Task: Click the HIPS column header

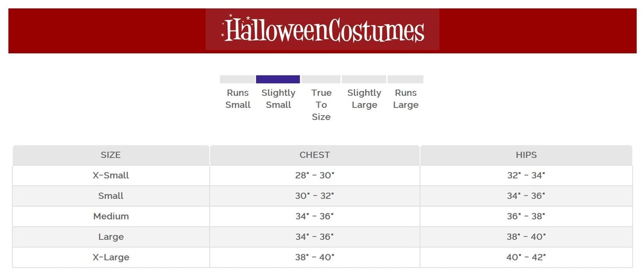Action: coord(526,155)
